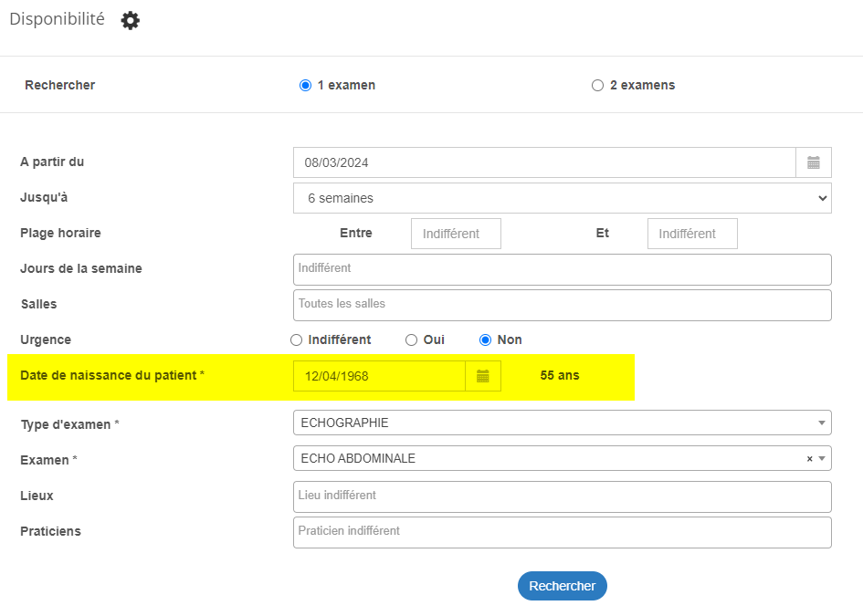
Task: Click the 'Et' end time field
Action: tap(691, 234)
